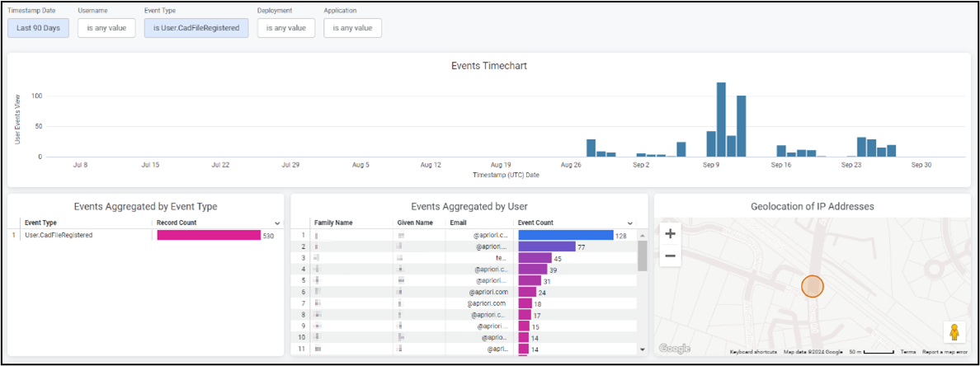Viewport: 980px width, 366px height.
Task: Click the Family Name column header
Action: click(333, 223)
